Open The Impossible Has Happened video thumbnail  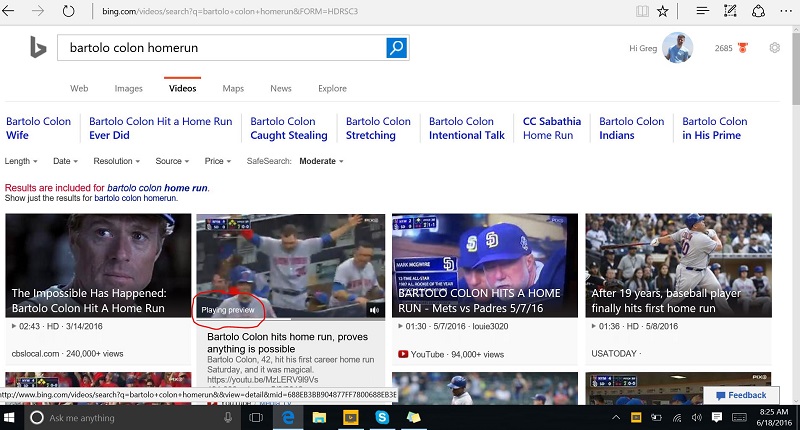coord(98,265)
